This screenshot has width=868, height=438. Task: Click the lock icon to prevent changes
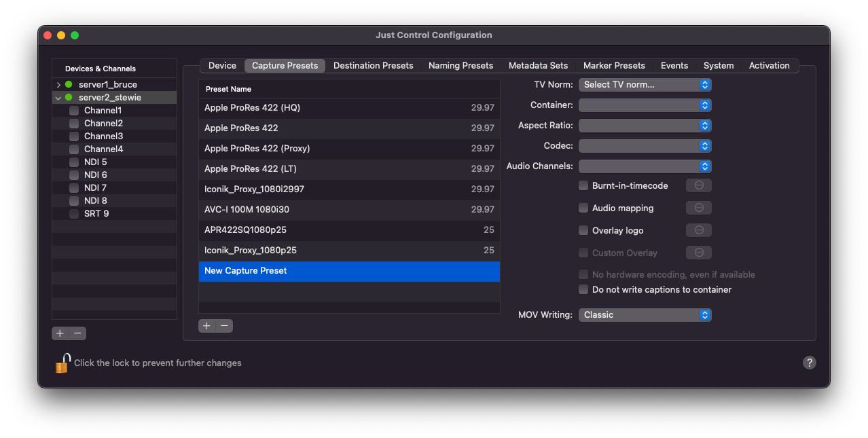point(62,363)
